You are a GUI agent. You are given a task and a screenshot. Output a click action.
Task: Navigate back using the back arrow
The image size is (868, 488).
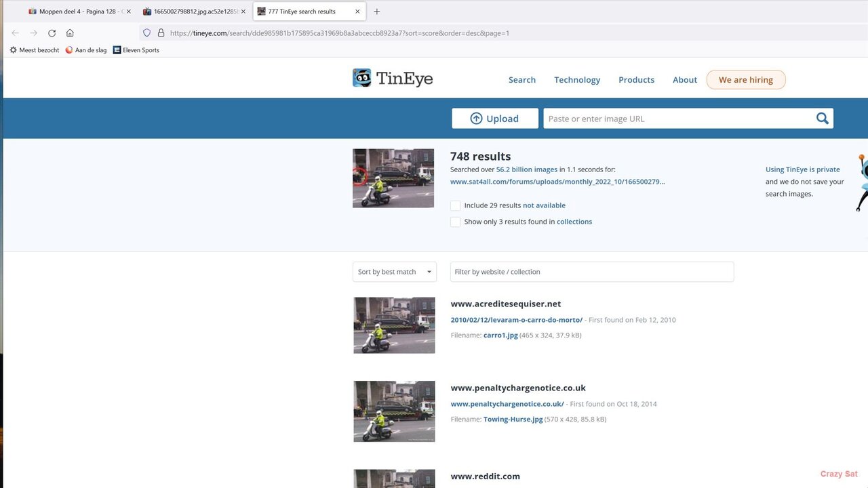tap(15, 33)
